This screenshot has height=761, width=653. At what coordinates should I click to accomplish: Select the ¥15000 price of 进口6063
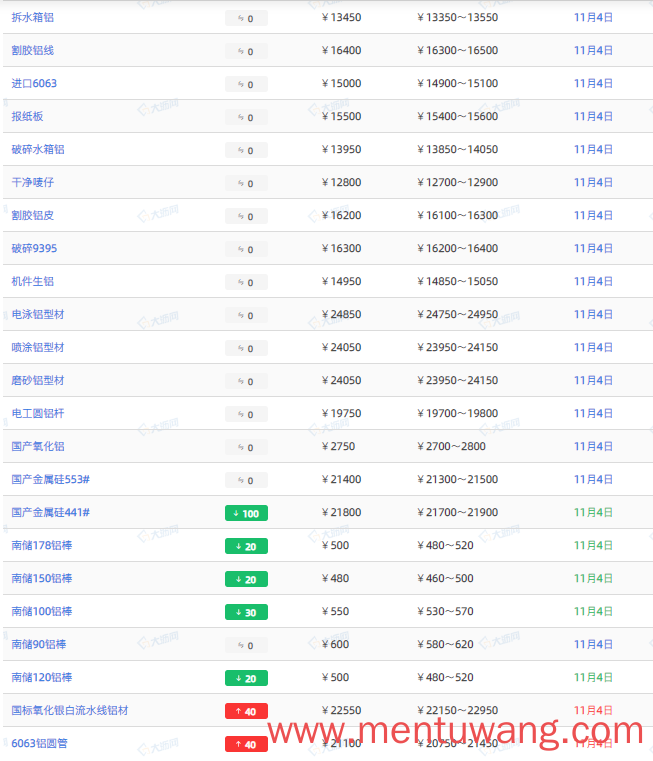coord(342,83)
